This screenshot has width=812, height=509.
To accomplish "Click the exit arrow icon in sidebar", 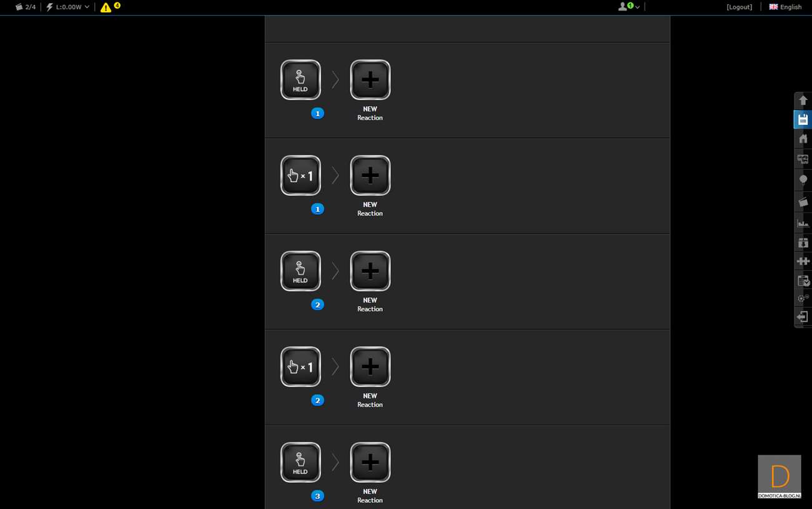I will (x=803, y=317).
